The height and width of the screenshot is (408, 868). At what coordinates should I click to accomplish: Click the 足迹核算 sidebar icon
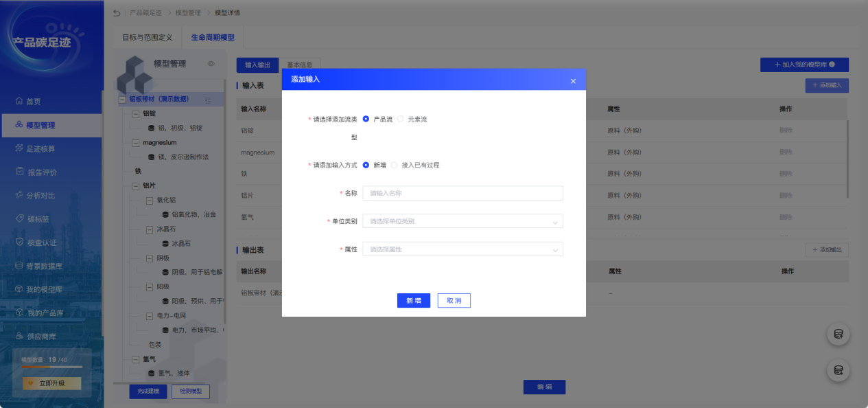point(19,148)
